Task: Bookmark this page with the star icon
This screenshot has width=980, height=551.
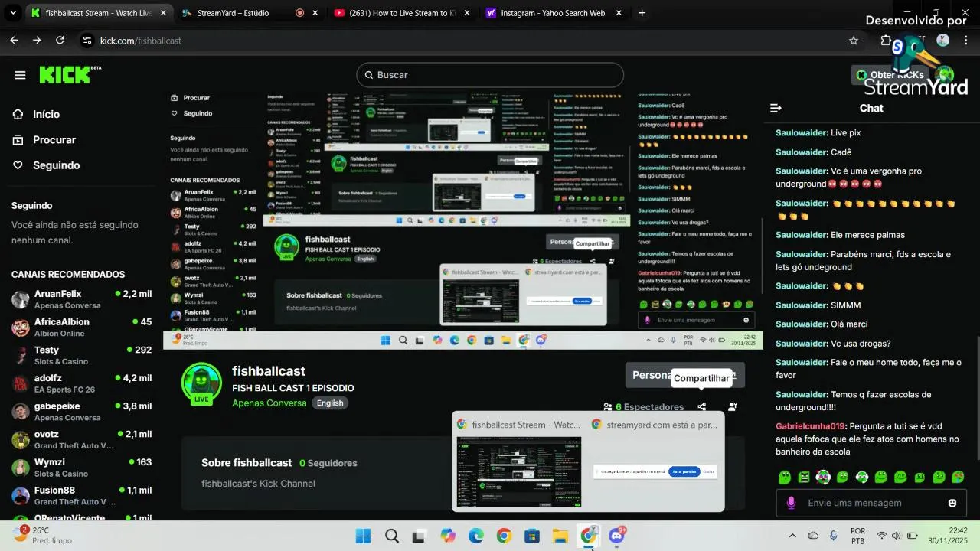Action: point(854,41)
